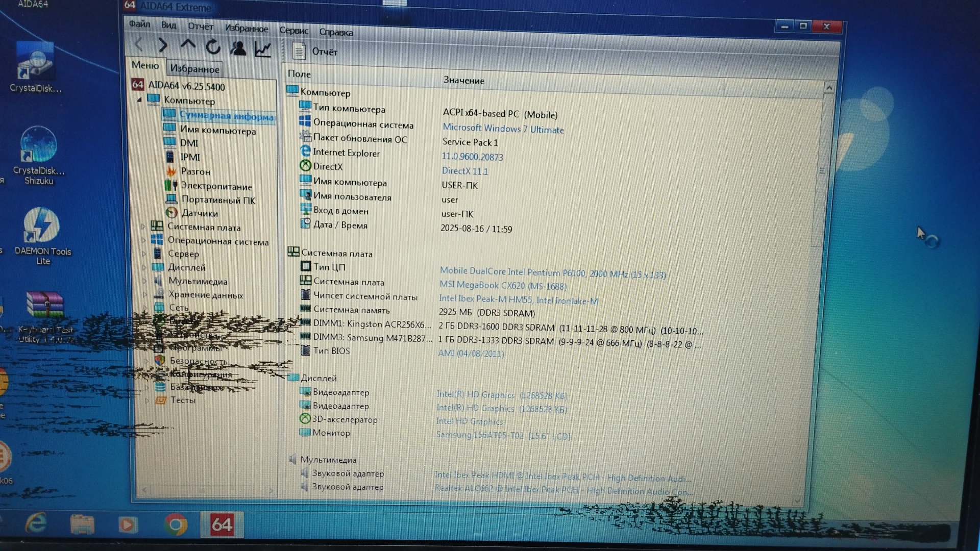Click the Back navigation arrow

click(139, 45)
